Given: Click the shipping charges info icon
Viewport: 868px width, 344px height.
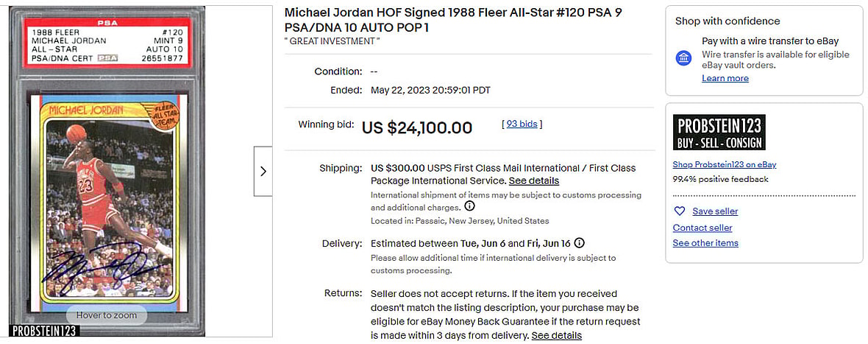Looking at the screenshot, I should coord(469,207).
